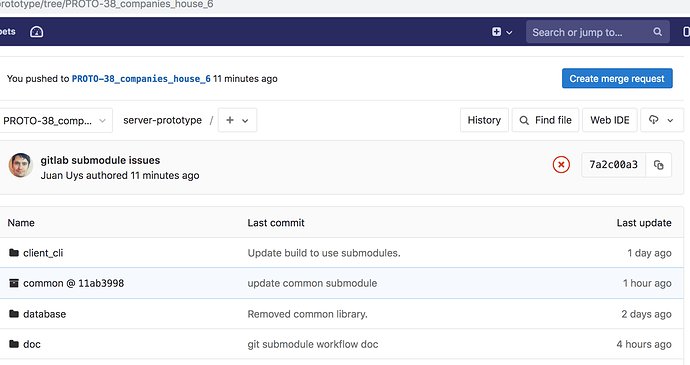690x365 pixels.
Task: Open the PROTO-38_companies_house_6 branch link
Action: (141, 79)
